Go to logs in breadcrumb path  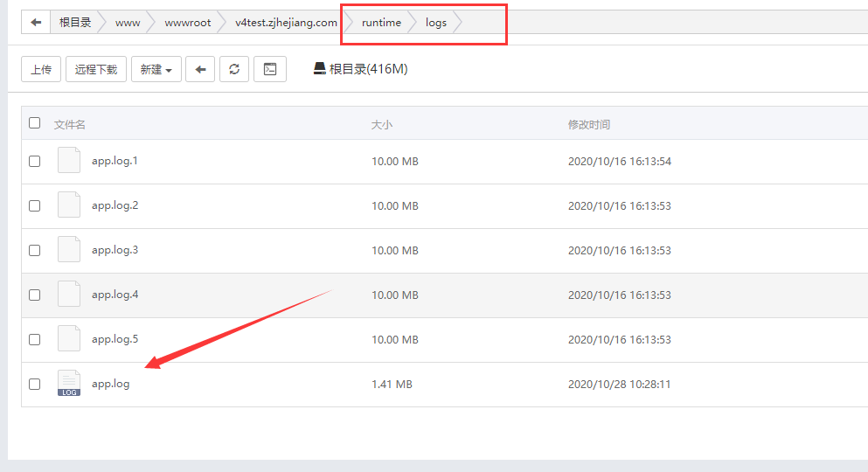coord(436,23)
